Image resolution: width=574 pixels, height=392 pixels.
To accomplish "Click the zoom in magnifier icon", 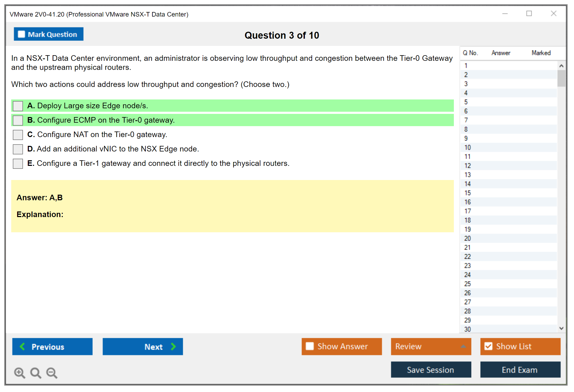I will tap(19, 373).
